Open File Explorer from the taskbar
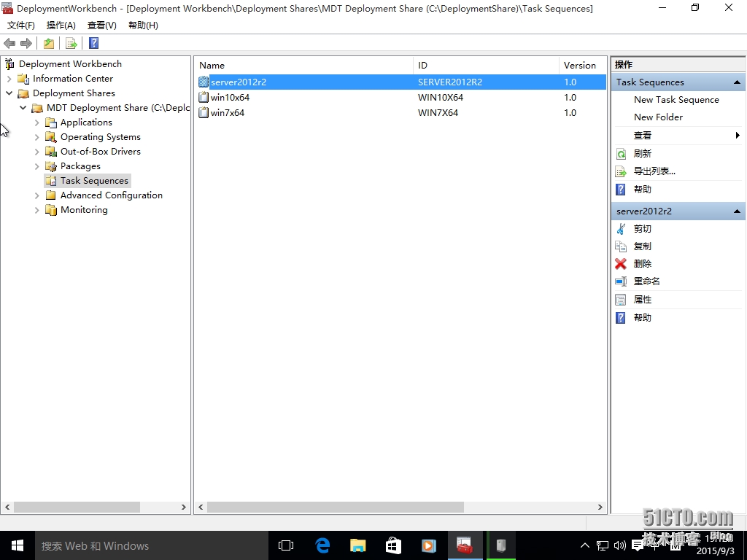 pos(357,545)
